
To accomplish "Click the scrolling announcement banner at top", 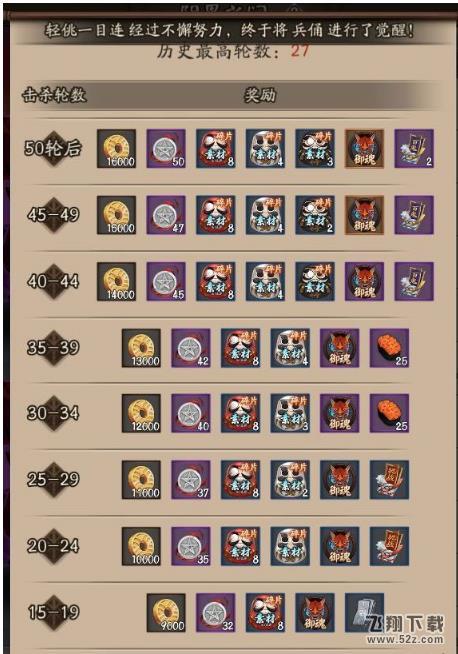I will coord(229,30).
